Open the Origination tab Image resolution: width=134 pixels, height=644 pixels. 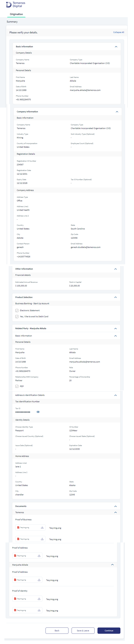(16, 14)
